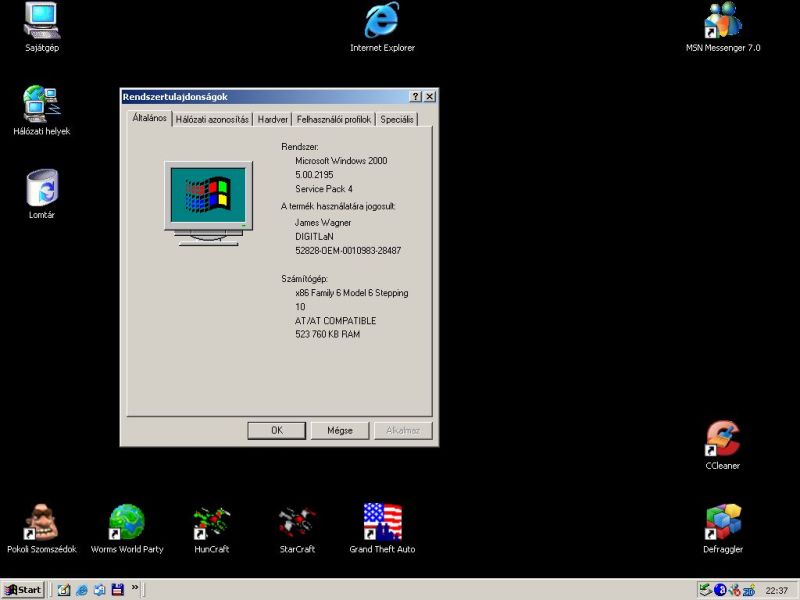
Task: Click the product ID 52828-OEM-0010983-28487
Action: point(348,251)
